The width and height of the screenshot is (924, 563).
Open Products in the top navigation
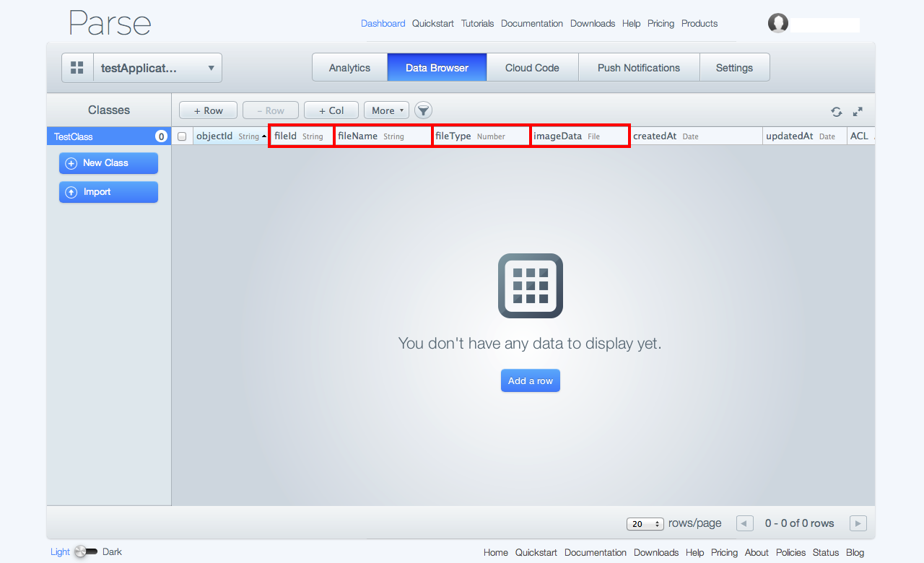tap(699, 23)
